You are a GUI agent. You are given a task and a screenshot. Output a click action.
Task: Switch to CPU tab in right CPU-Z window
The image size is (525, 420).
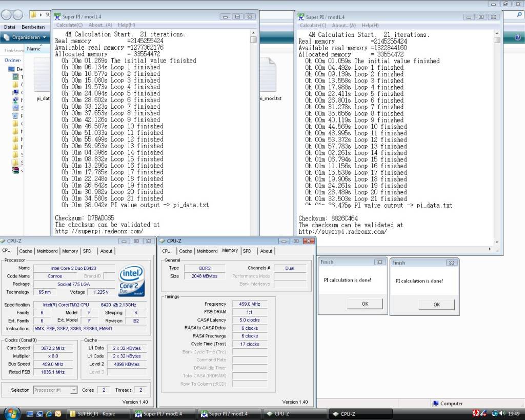[166, 251]
